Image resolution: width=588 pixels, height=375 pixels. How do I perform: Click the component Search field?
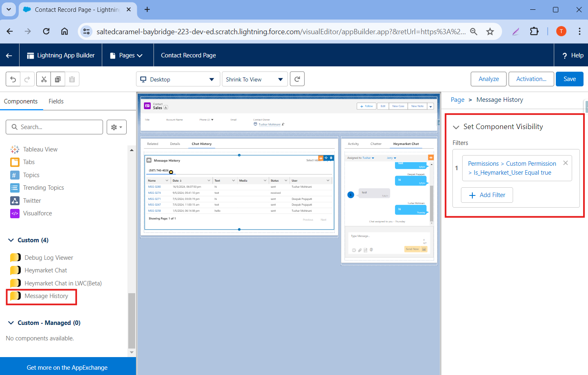54,127
